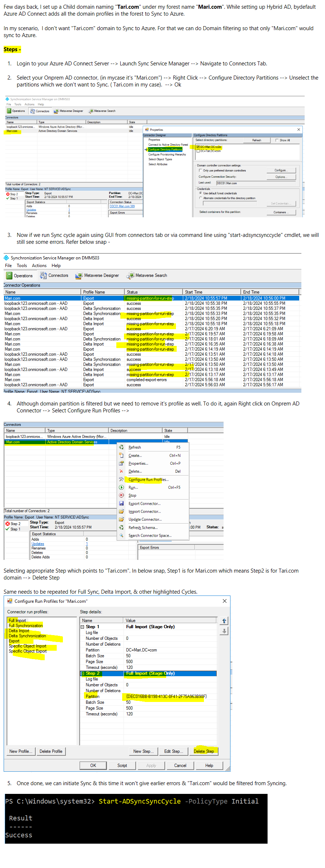Image resolution: width=325 pixels, height=868 pixels.
Task: Click the Configure Run Profiles tools icon
Action: click(121, 479)
